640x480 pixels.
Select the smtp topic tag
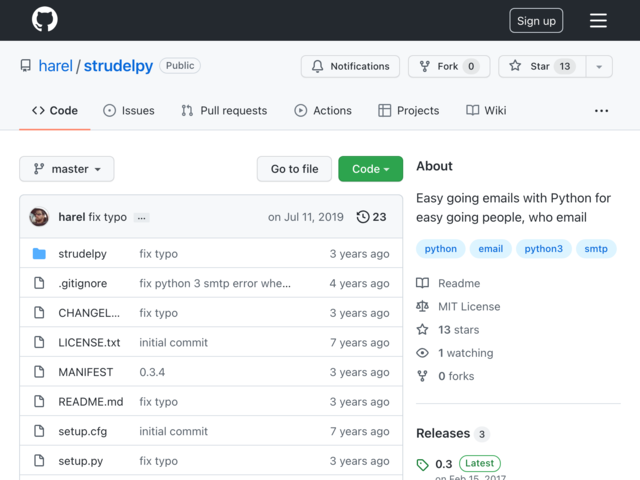[x=596, y=249]
